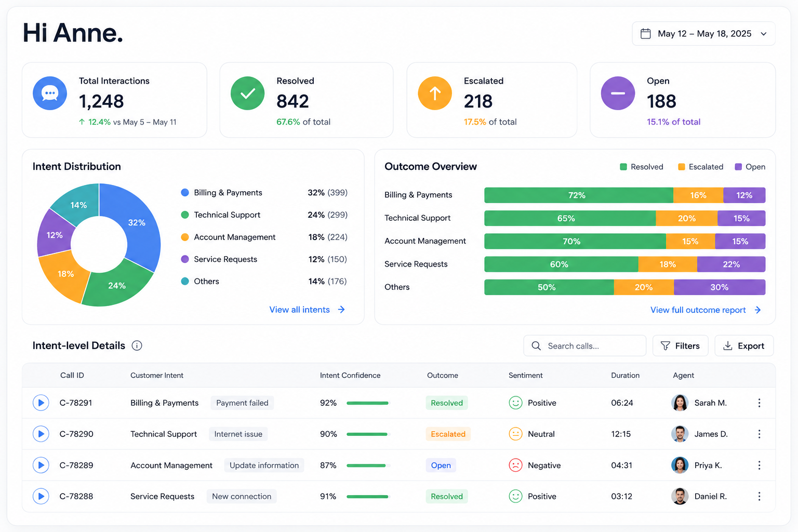Play call C-78288 recording
Viewport: 798px width, 532px height.
(x=41, y=496)
